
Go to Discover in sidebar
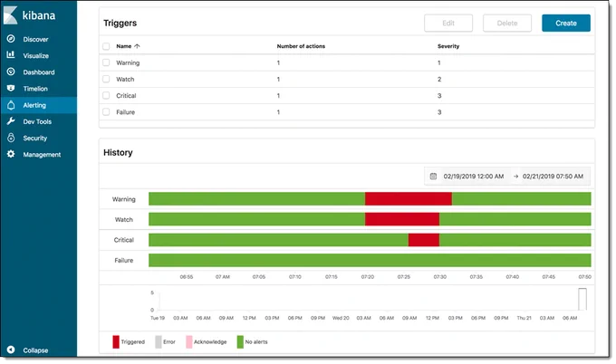[35, 39]
